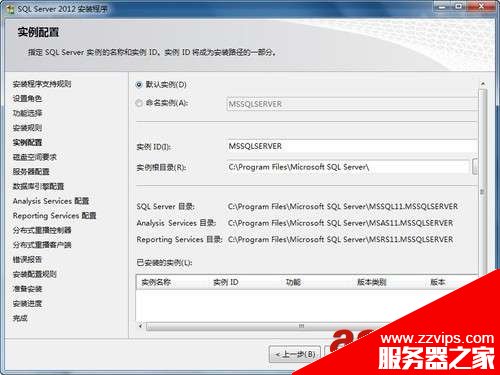The height and width of the screenshot is (375, 500).
Task: Open the 安装规则 step
Action: 27,128
